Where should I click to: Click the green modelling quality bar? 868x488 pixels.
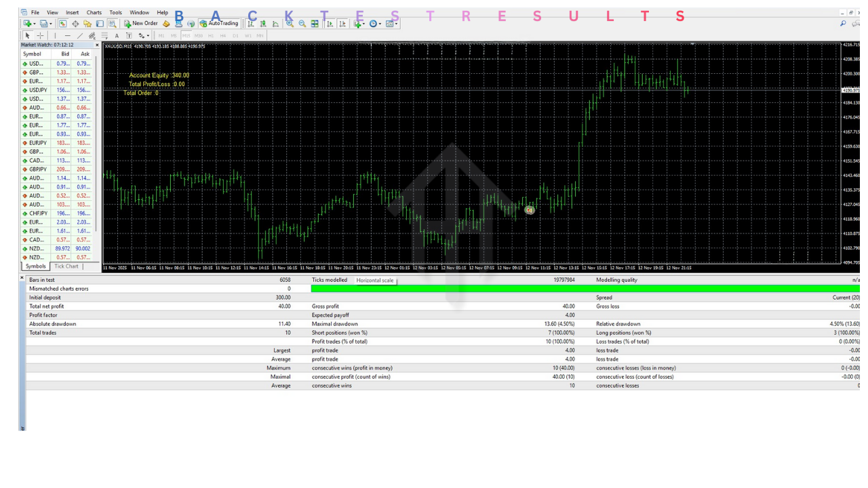[583, 288]
